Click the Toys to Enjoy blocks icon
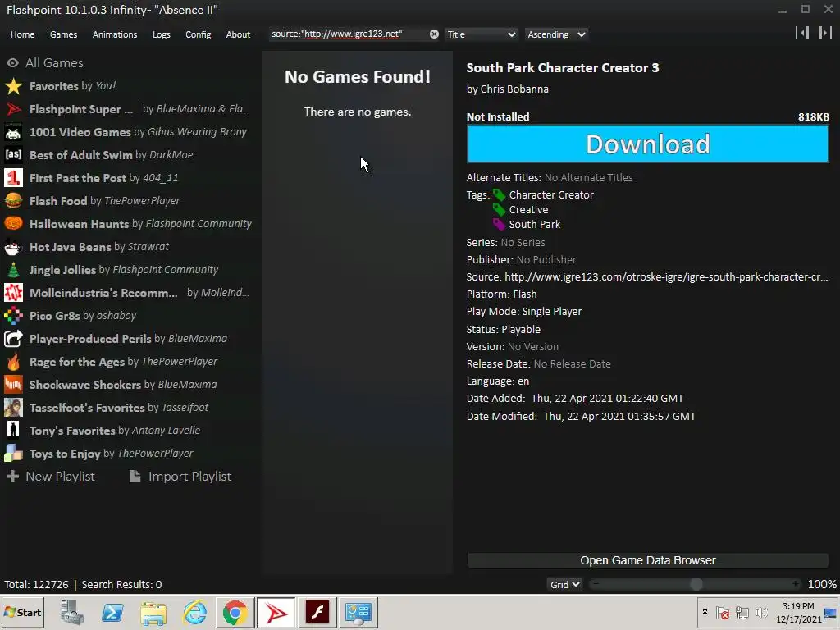 coord(13,454)
